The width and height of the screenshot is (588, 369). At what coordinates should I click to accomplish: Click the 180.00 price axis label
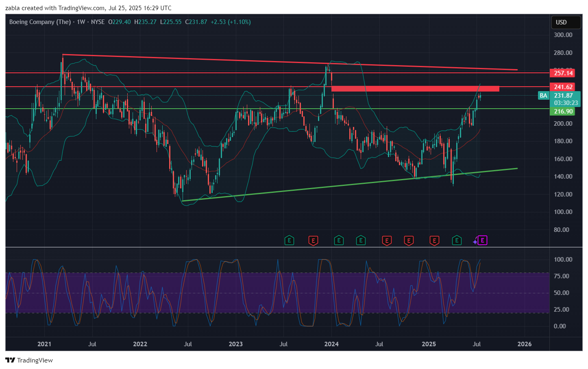pos(563,141)
